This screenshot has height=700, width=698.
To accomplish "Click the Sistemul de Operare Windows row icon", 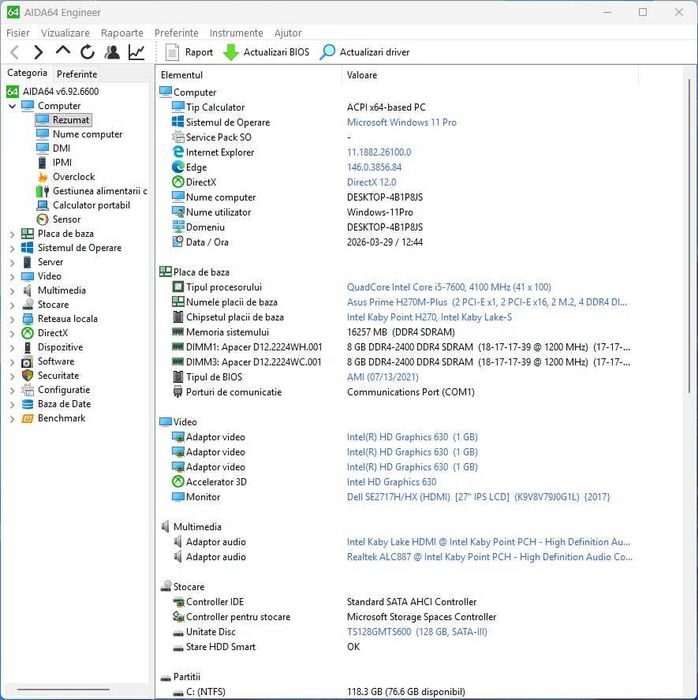I will (178, 122).
